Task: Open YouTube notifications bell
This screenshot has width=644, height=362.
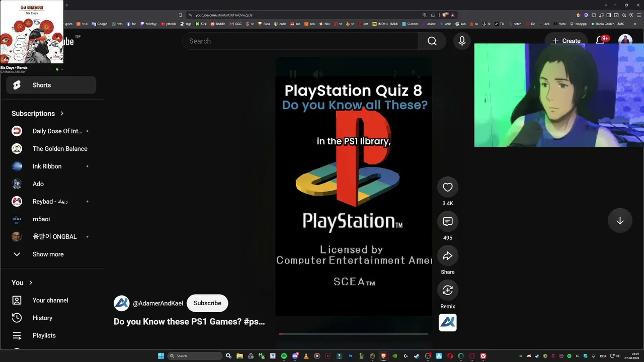Action: (600, 41)
